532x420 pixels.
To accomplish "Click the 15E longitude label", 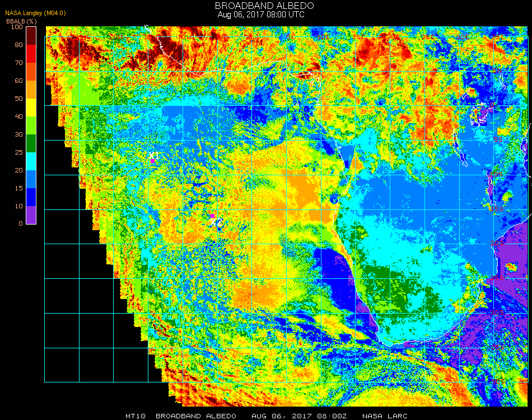I will coord(358,37).
